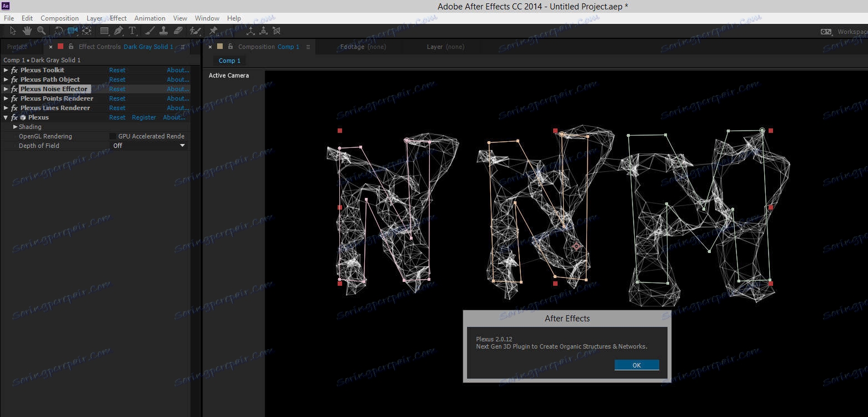Toggle fx switch for Plexus Noise Effector
The height and width of the screenshot is (417, 868).
(x=14, y=89)
